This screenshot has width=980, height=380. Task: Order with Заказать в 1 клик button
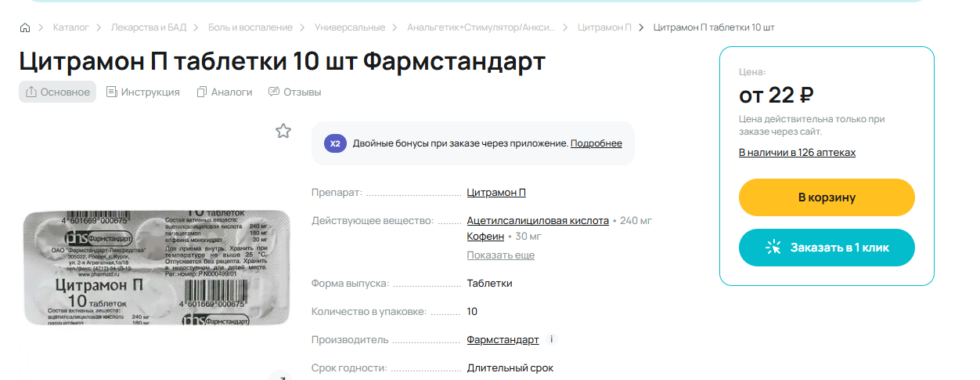click(x=827, y=248)
